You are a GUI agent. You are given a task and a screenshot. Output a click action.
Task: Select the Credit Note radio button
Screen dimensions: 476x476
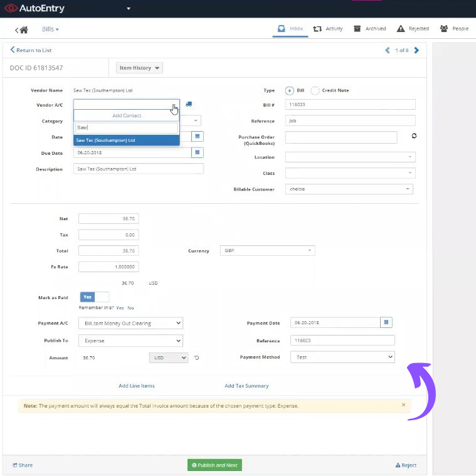(x=315, y=90)
